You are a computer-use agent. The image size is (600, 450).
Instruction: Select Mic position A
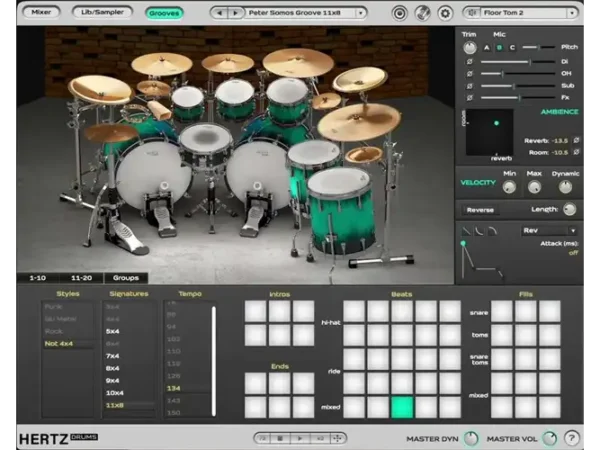pos(486,48)
